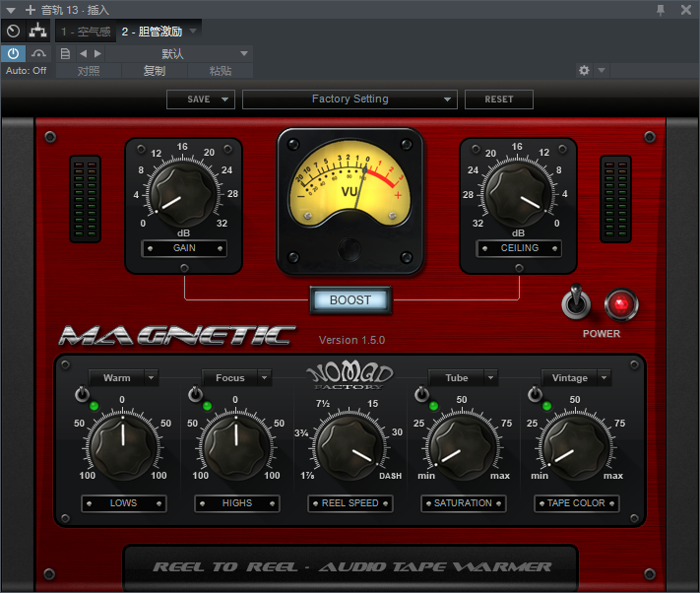Image resolution: width=700 pixels, height=593 pixels.
Task: Toggle the SATURATION section switch
Action: tap(421, 394)
